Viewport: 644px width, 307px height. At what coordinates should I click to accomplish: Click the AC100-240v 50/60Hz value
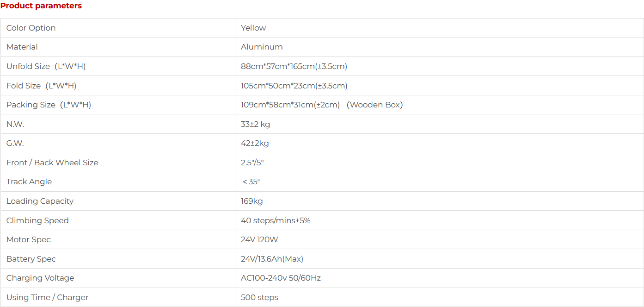point(281,278)
